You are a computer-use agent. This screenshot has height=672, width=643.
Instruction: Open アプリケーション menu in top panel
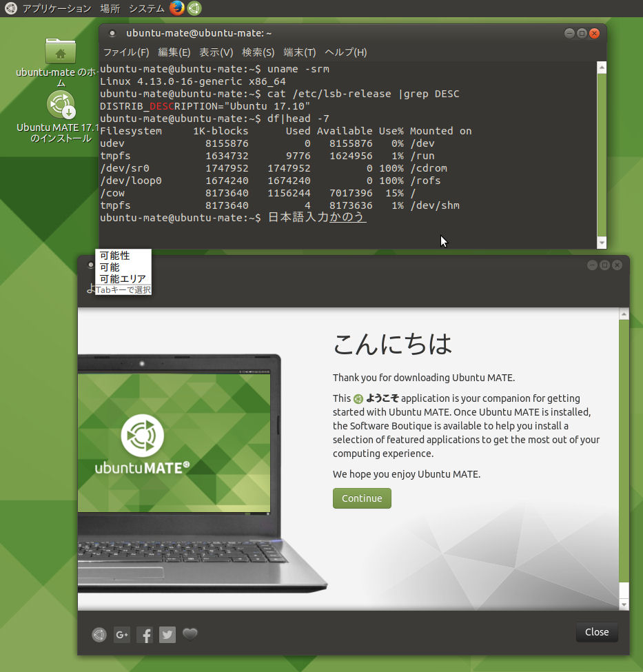tap(57, 8)
